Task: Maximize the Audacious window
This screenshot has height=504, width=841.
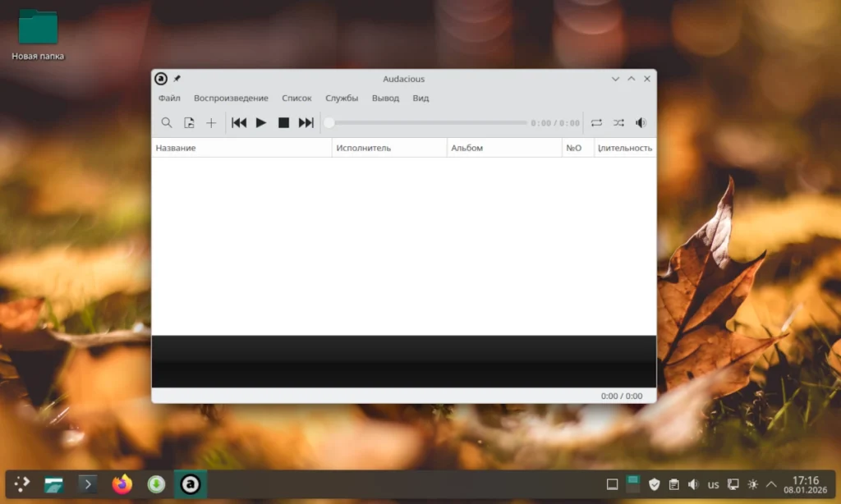Action: click(x=632, y=79)
